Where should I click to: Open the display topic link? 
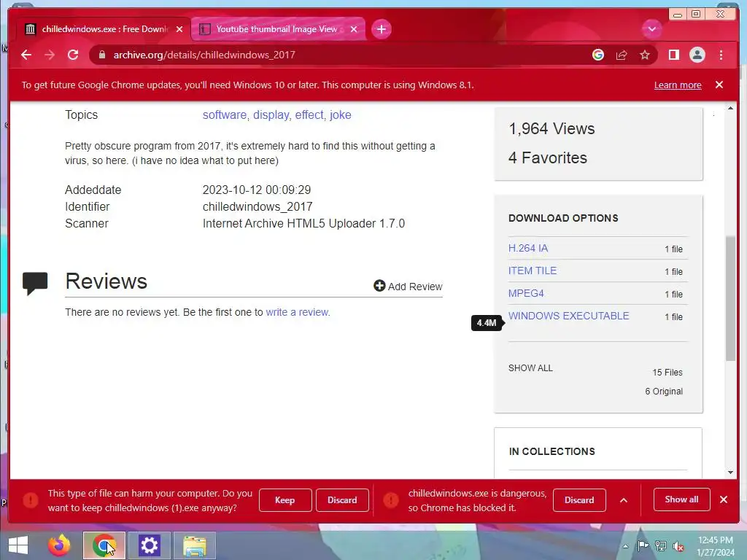click(271, 114)
